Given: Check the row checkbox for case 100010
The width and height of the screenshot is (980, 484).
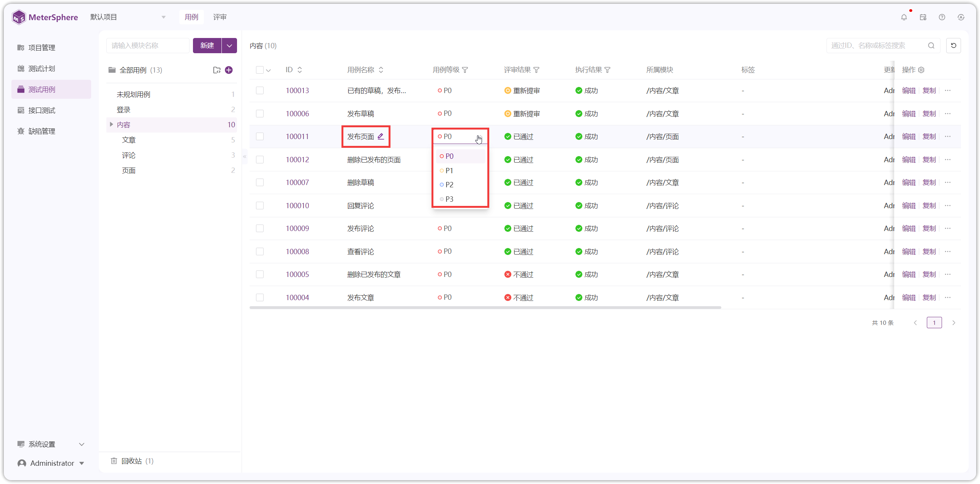Looking at the screenshot, I should pos(260,206).
